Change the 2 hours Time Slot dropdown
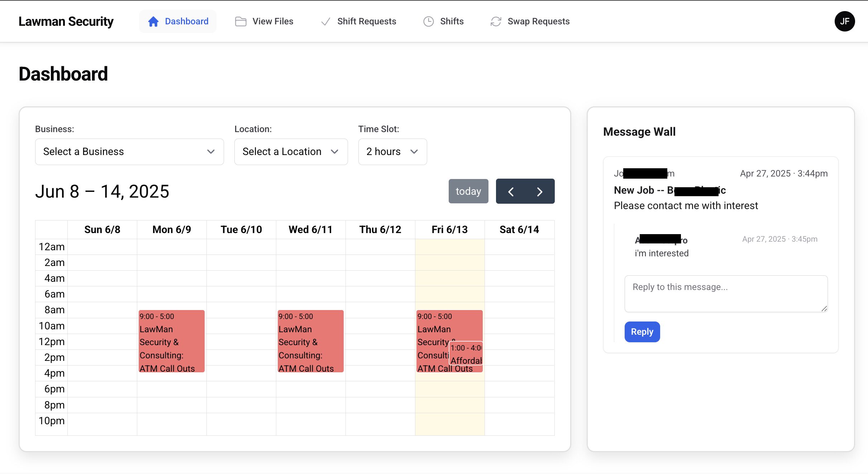Image resolution: width=868 pixels, height=474 pixels. [x=392, y=152]
